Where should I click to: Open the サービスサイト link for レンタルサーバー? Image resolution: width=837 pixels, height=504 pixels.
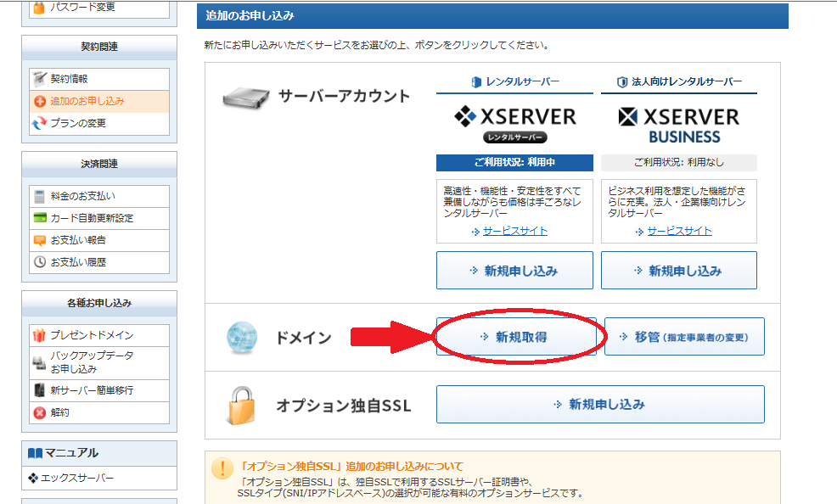point(514,231)
